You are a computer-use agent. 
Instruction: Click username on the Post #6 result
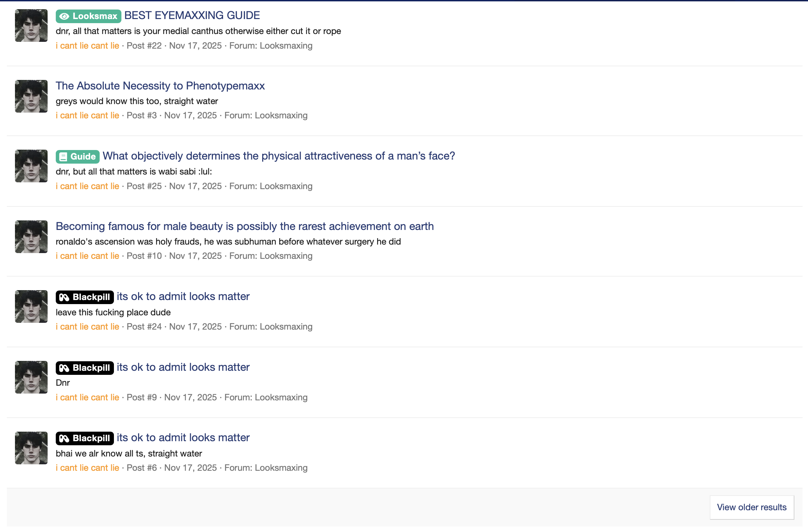point(87,468)
